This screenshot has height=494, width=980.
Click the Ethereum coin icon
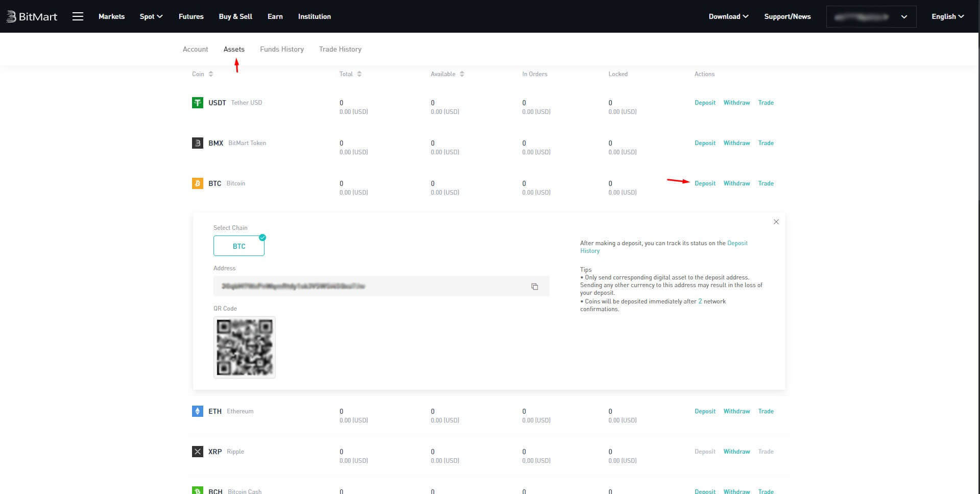[197, 411]
